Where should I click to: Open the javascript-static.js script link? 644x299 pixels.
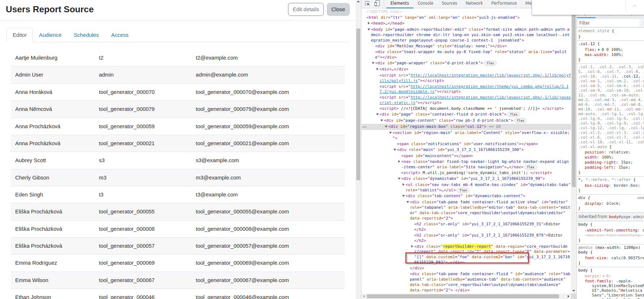pos(475,100)
